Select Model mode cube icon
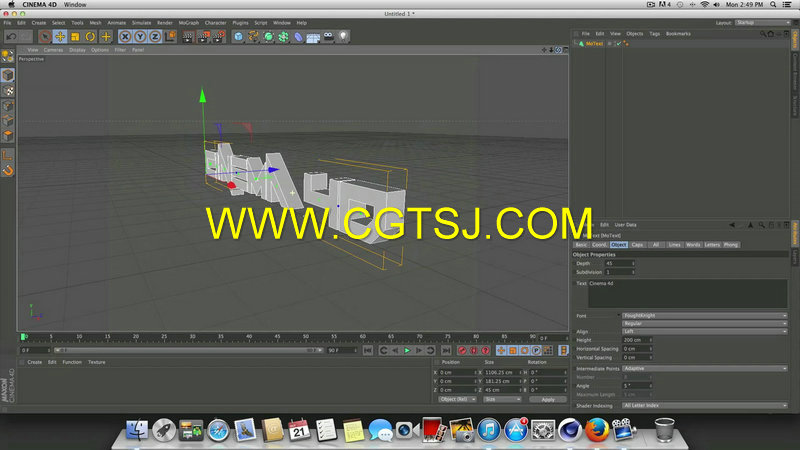This screenshot has width=800, height=450. (8, 75)
